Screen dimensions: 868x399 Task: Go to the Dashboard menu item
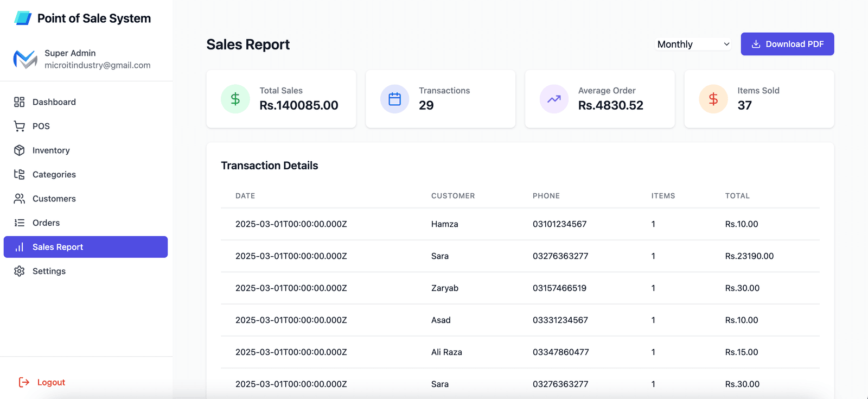pyautogui.click(x=86, y=102)
